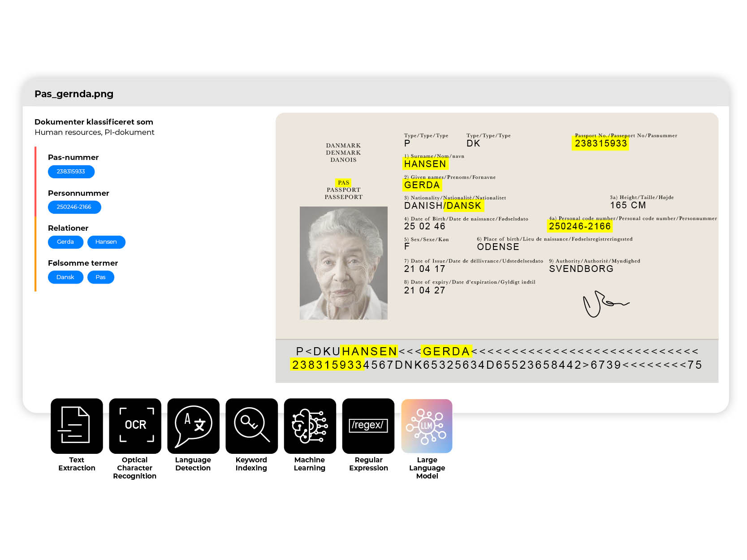Click highlighted passport number in top right
This screenshot has width=747, height=560.
pyautogui.click(x=600, y=143)
